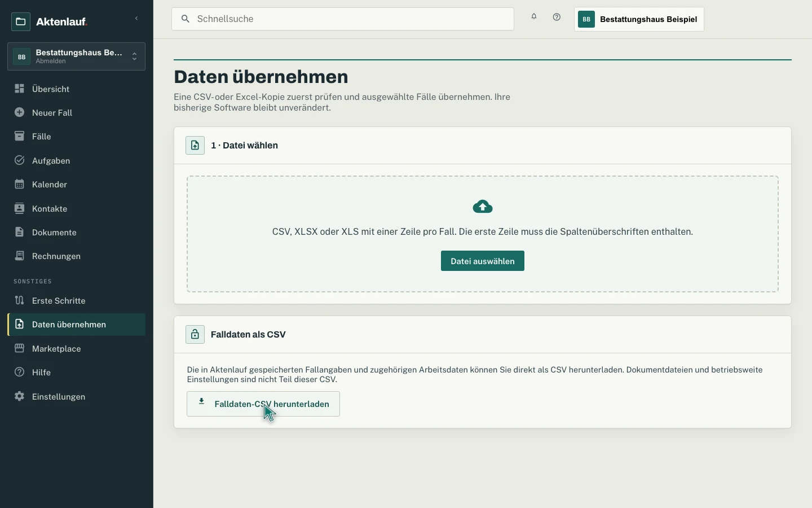Open the Bestattungshaus Beispiel account button
This screenshot has height=508, width=812.
click(639, 19)
